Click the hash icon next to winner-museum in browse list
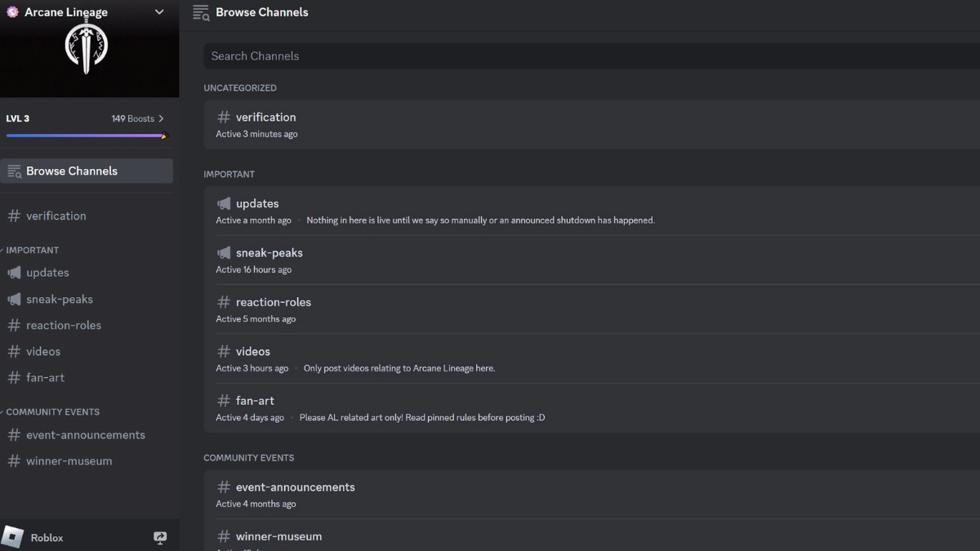The image size is (980, 551). point(224,536)
